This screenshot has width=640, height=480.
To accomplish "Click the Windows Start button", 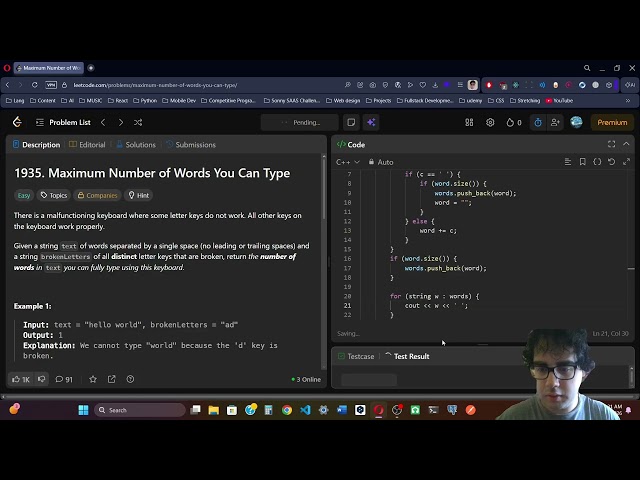I will 83,410.
